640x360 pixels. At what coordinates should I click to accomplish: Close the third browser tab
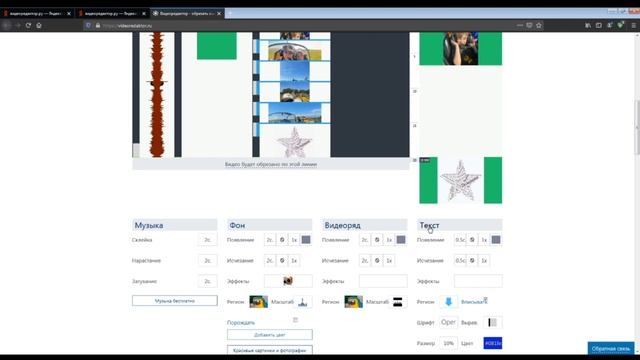(x=219, y=13)
